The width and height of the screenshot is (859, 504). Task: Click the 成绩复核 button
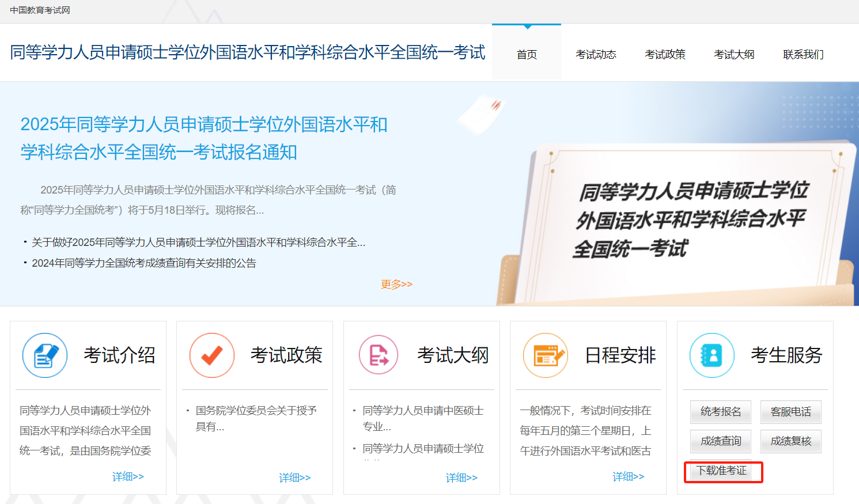(x=791, y=441)
